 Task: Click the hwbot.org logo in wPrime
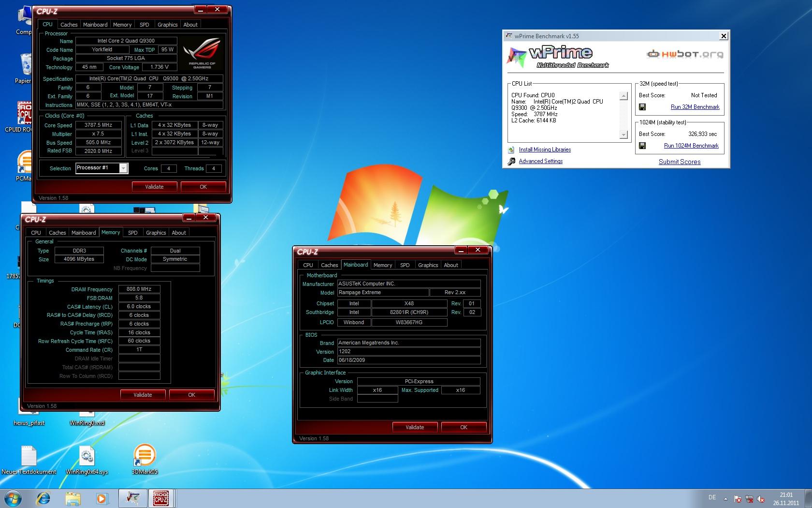coord(685,54)
